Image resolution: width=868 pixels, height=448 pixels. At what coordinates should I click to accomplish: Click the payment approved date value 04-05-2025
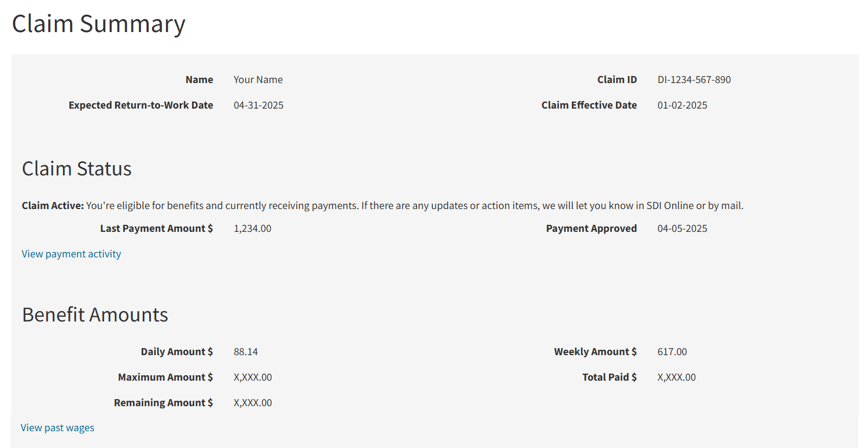[682, 229]
